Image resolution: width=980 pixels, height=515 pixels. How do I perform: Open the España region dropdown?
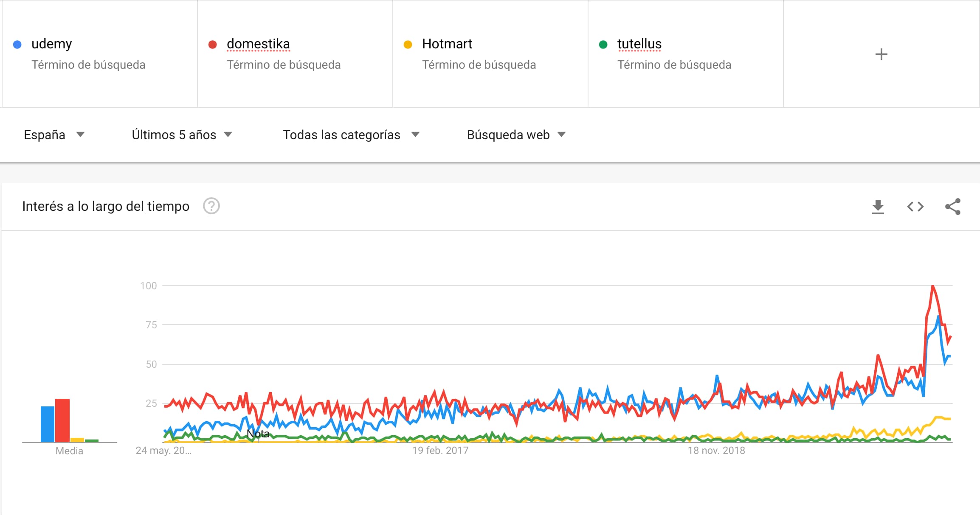tap(54, 135)
